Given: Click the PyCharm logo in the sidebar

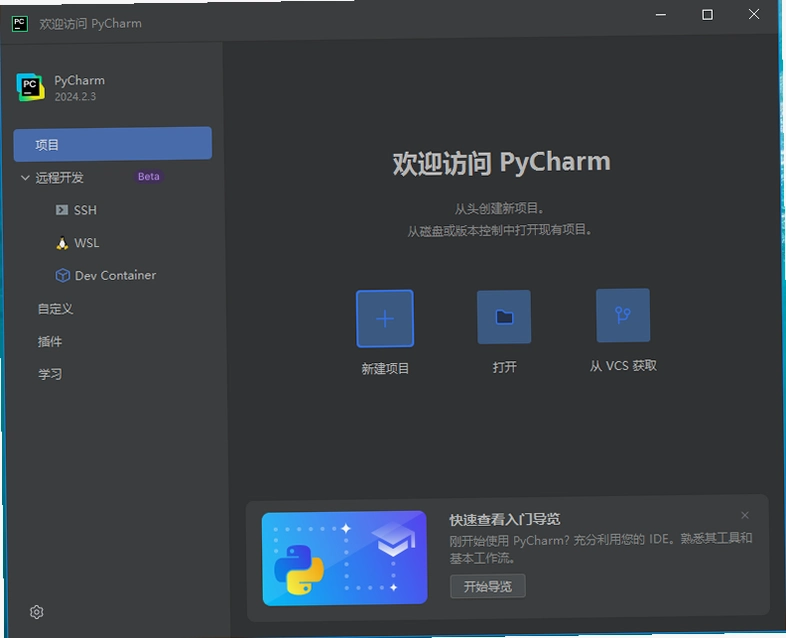Looking at the screenshot, I should 30,87.
